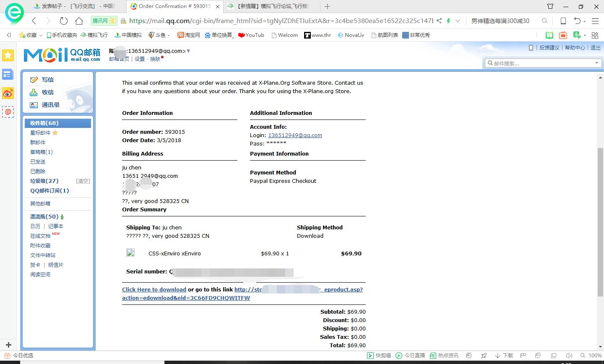Click the email vertical scrollbar thumb
The height and width of the screenshot is (364, 604).
pos(600,222)
